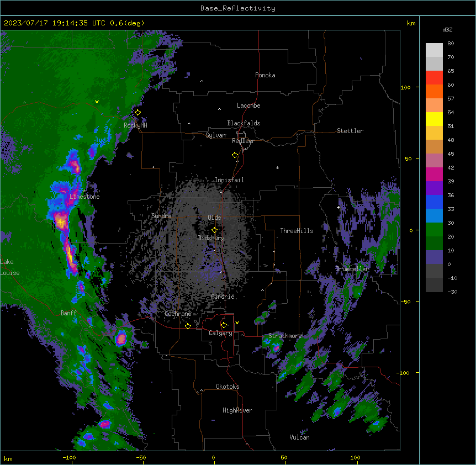
Task: Click the 50 tick label on the vertical axis
Action: point(408,158)
